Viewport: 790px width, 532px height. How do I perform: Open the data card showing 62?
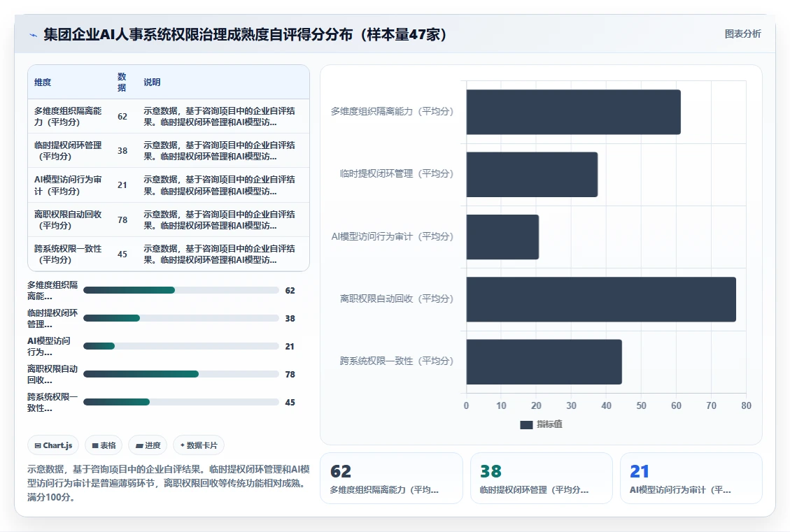point(391,478)
